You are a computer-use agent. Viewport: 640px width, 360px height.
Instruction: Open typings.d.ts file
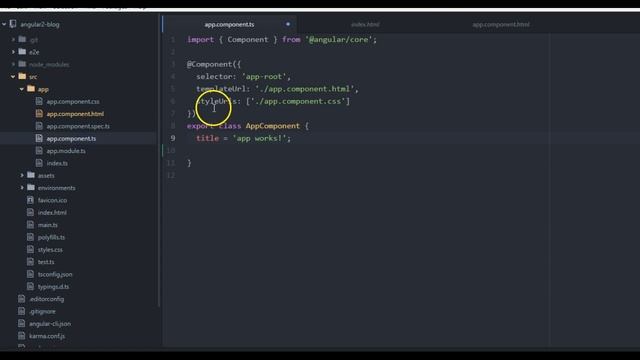(x=53, y=287)
